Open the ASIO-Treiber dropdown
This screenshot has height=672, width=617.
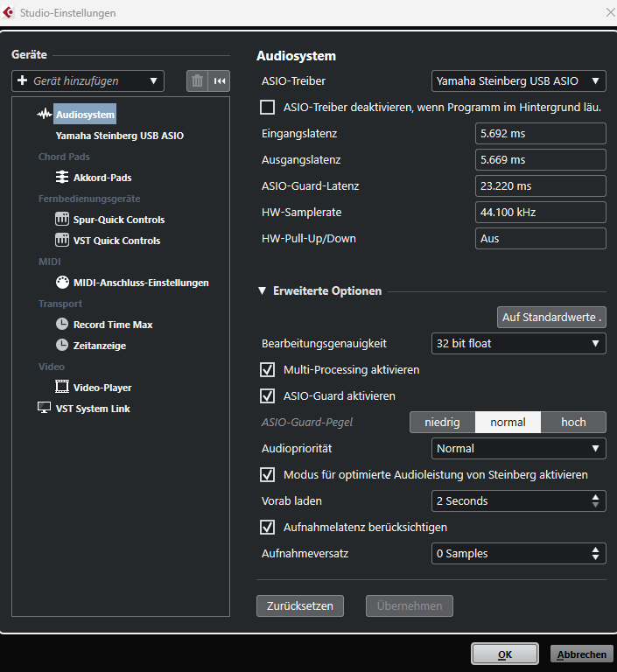[518, 80]
